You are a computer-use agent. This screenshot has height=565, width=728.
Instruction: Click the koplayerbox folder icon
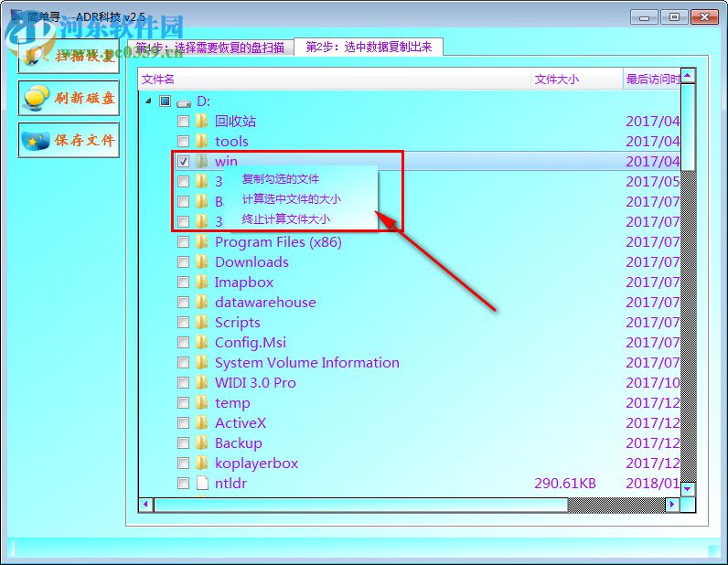click(202, 464)
